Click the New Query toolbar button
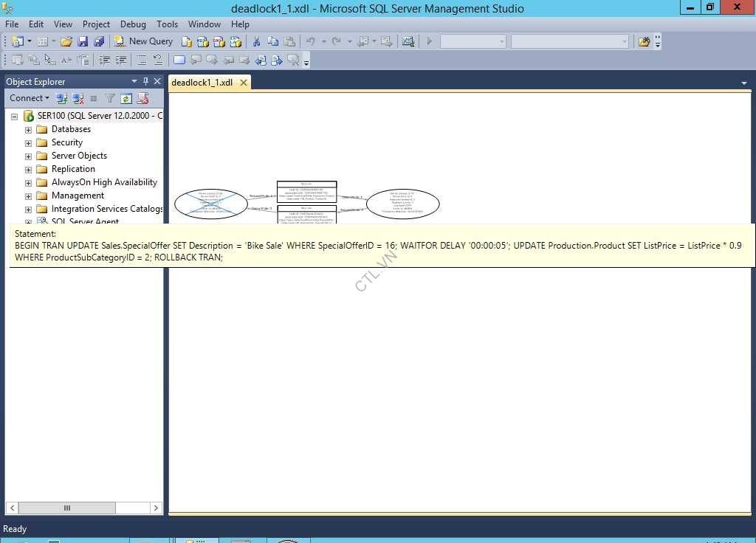 pos(145,41)
